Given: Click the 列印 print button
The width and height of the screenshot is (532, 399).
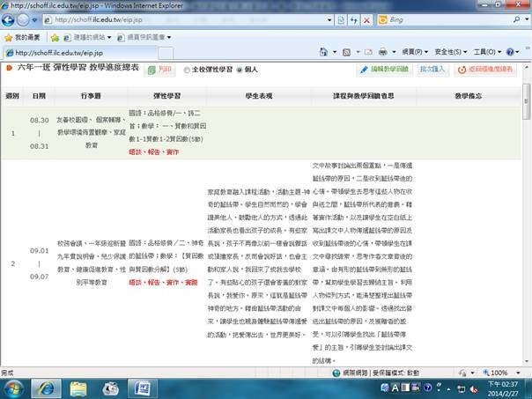Looking at the screenshot, I should (x=159, y=68).
